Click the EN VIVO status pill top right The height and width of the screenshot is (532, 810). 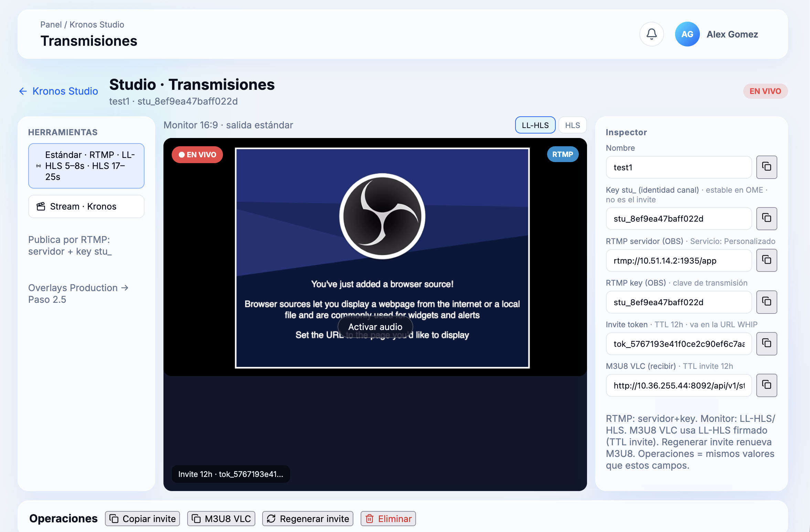765,91
